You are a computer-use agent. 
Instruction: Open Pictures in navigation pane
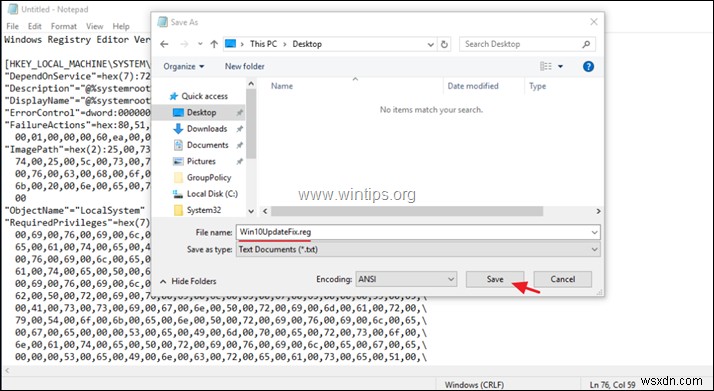point(201,161)
